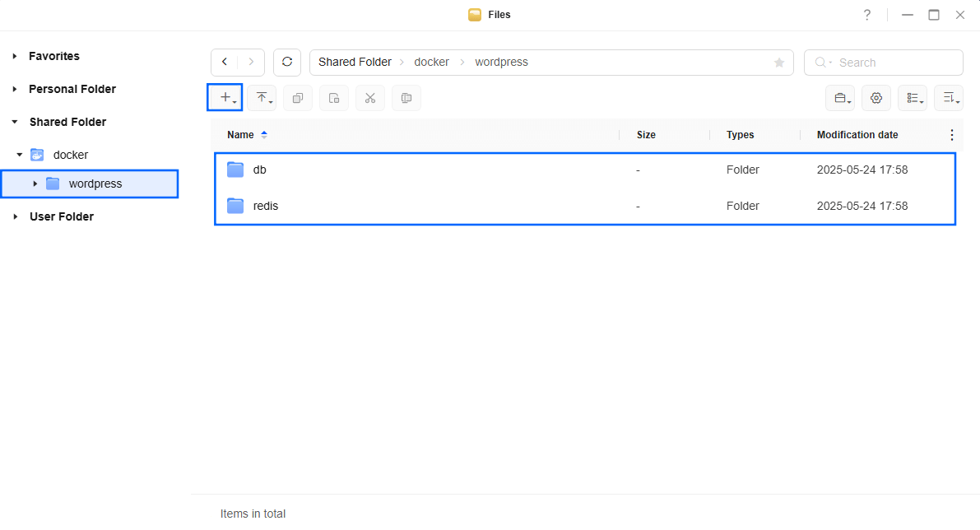
Task: Add wordpress folder to favorites star
Action: [x=778, y=63]
